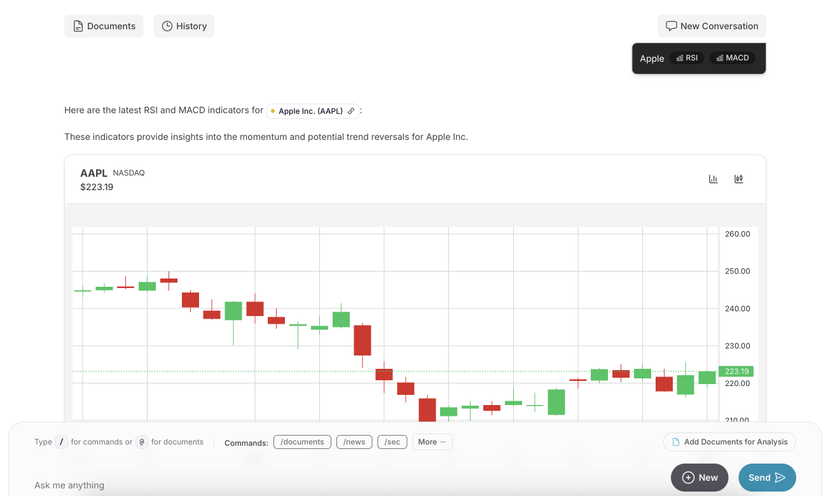Click the document icon in Documents button
The image size is (828, 496).
click(78, 26)
